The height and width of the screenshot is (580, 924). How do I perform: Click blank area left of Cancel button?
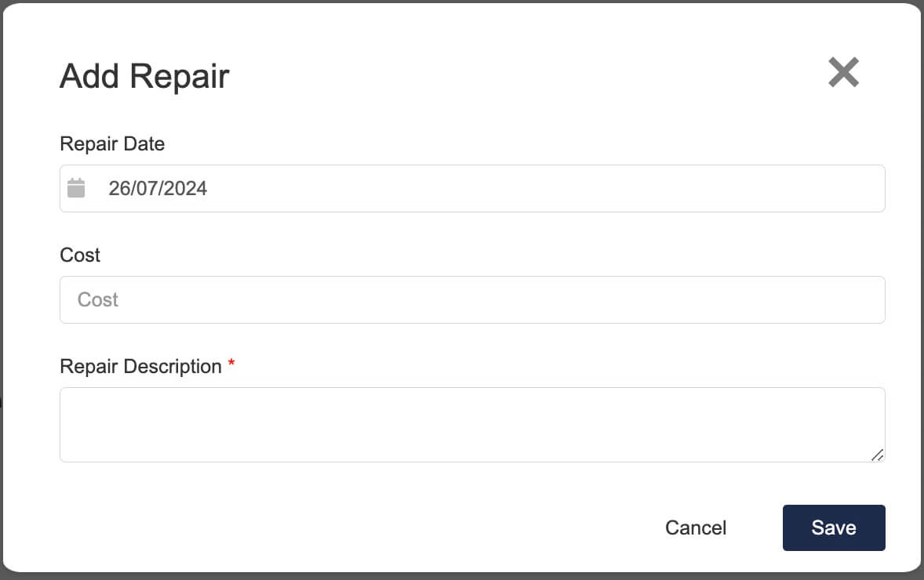coord(354,527)
